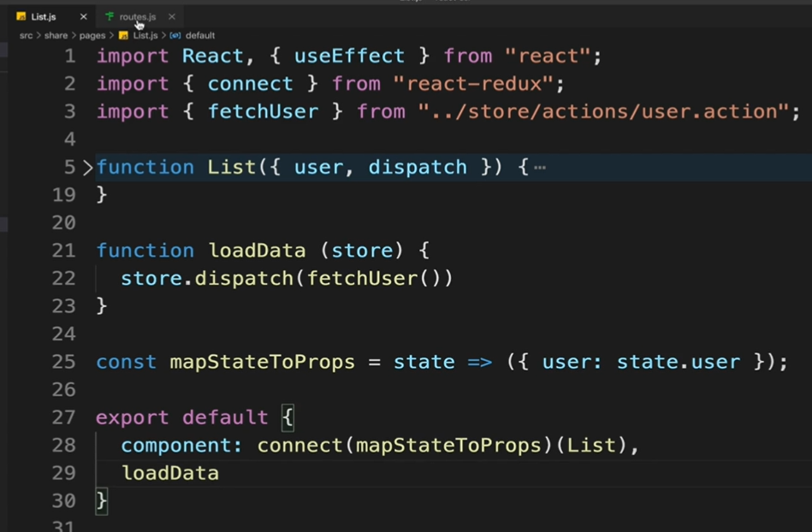Viewport: 812px width, 532px height.
Task: Click the JS file icon in breadcrumb
Action: coord(123,35)
